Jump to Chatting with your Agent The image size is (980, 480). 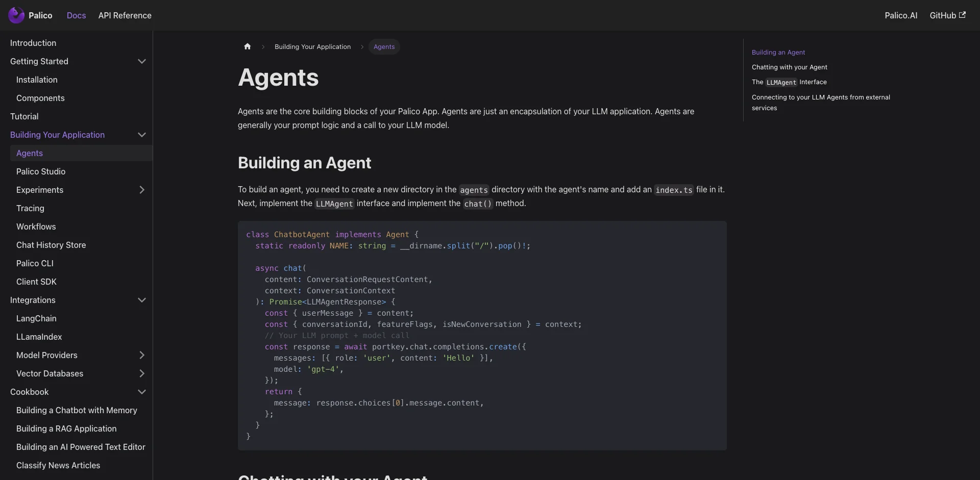coord(790,67)
